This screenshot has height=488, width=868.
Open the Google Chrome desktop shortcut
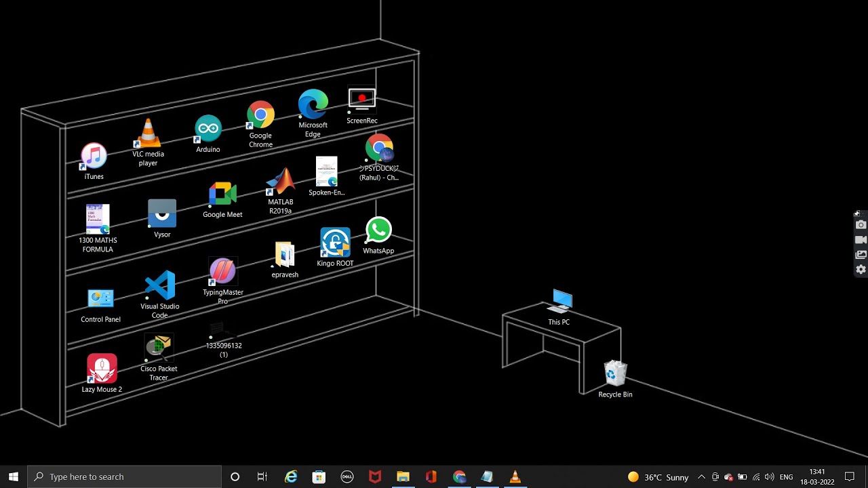[260, 125]
